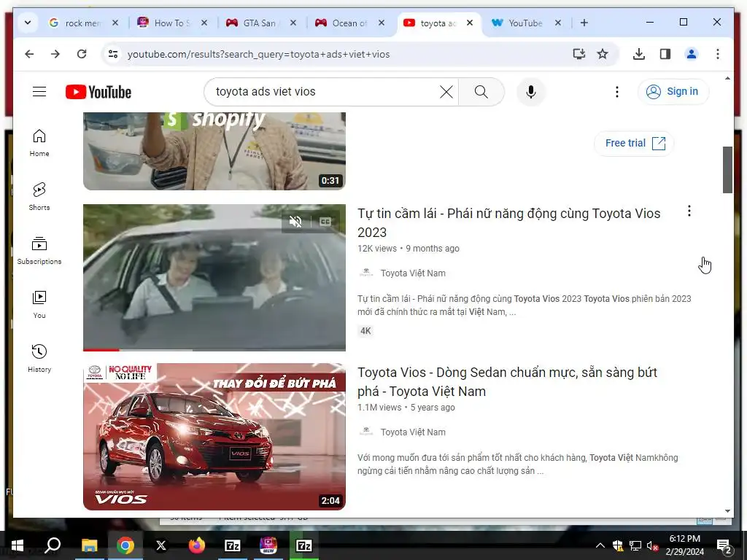This screenshot has height=560, width=747.
Task: Click the Chrome taskbar icon
Action: point(125,545)
